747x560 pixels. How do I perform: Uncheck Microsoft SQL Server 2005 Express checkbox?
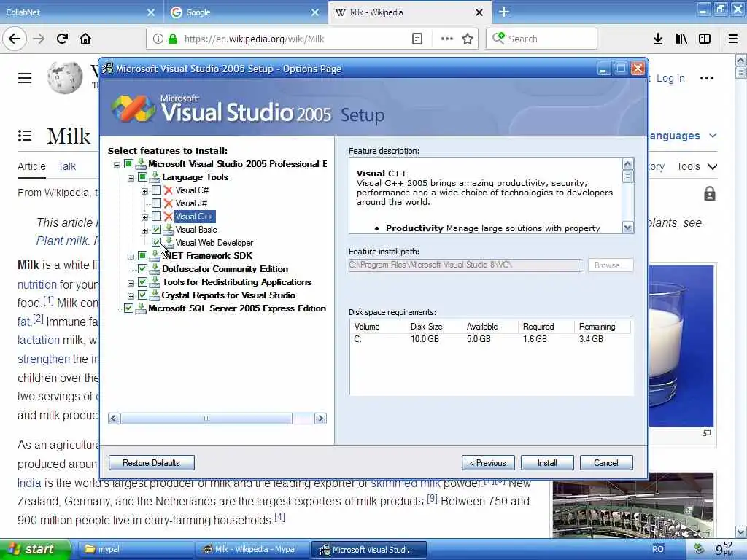point(128,308)
